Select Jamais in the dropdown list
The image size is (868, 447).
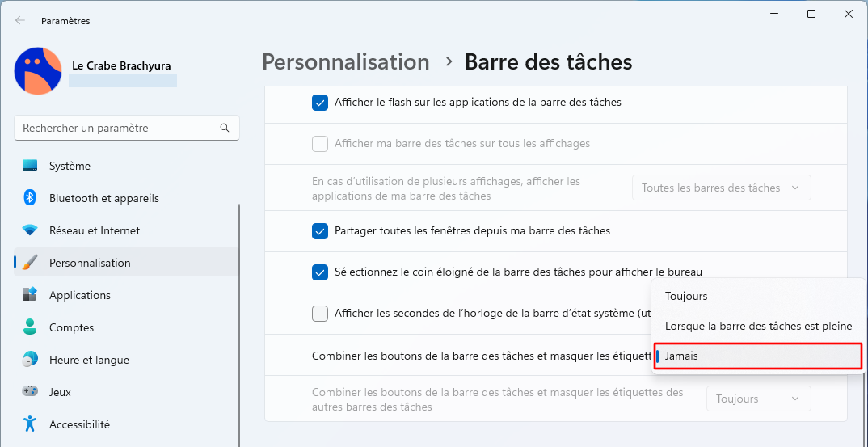pos(758,356)
